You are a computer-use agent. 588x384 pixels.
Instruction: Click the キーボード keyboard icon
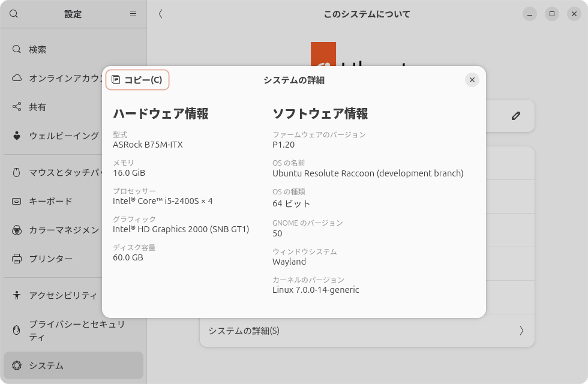click(x=17, y=201)
